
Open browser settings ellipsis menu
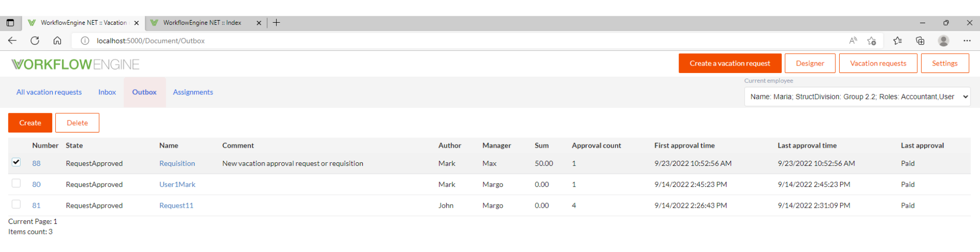click(967, 41)
